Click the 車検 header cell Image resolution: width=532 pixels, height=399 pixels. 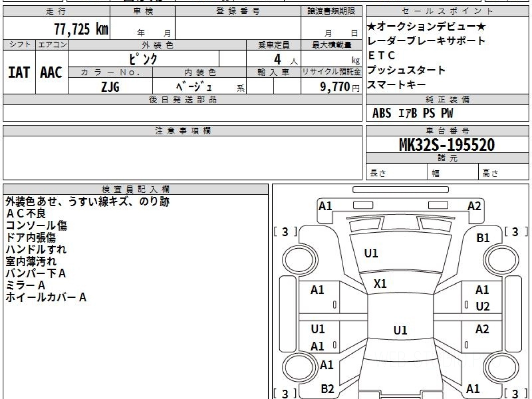click(142, 12)
